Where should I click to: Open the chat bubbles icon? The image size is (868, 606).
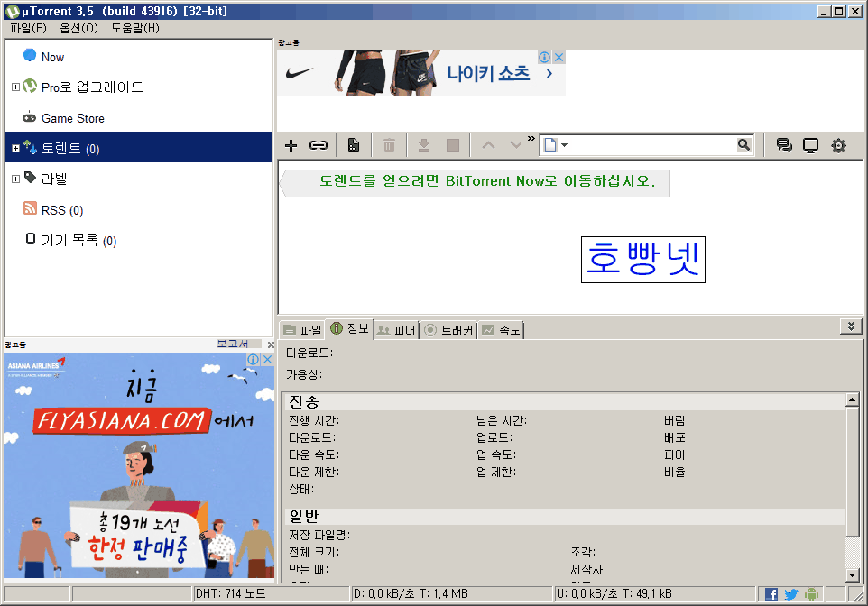tap(784, 145)
